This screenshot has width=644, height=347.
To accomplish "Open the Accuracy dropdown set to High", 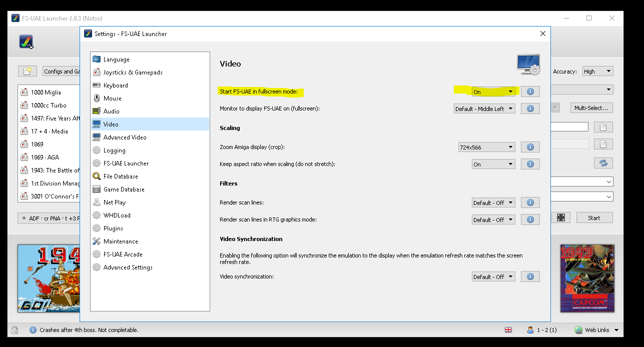I will tap(597, 71).
